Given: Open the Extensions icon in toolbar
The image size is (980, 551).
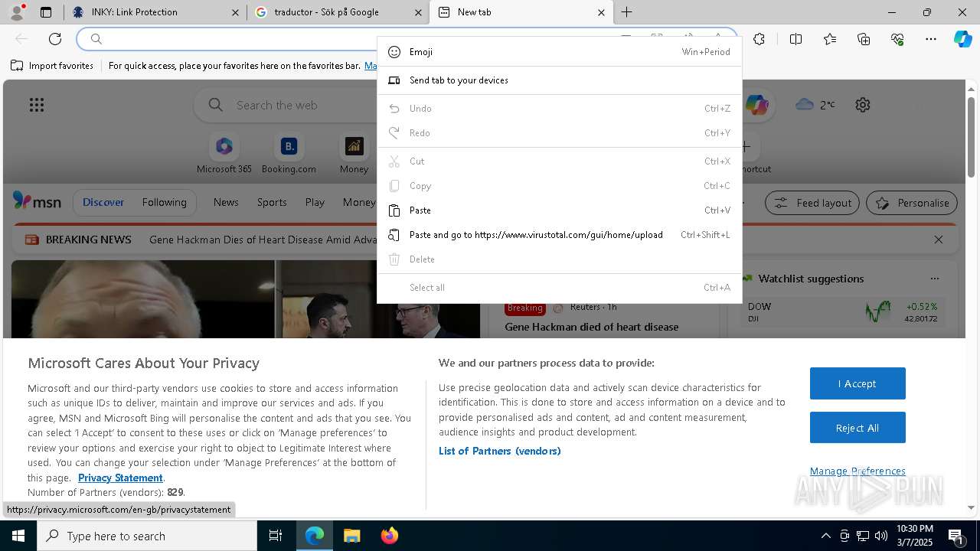Looking at the screenshot, I should (x=759, y=39).
